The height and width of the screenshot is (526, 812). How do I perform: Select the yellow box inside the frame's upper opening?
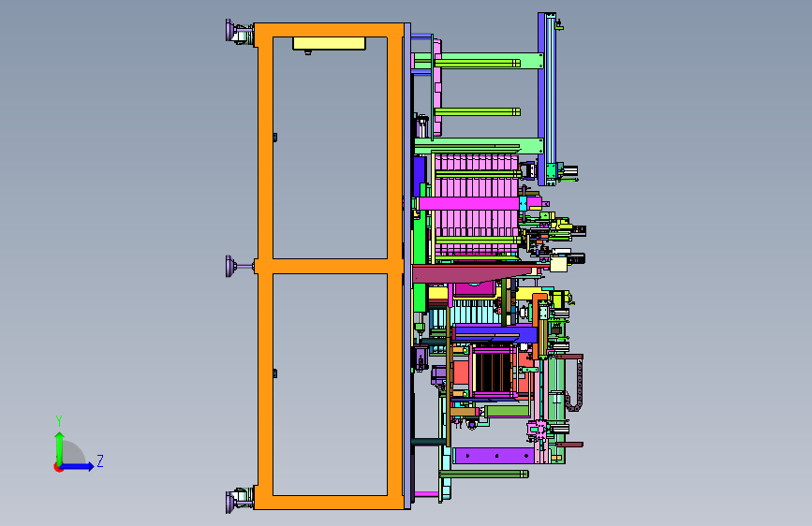[329, 43]
